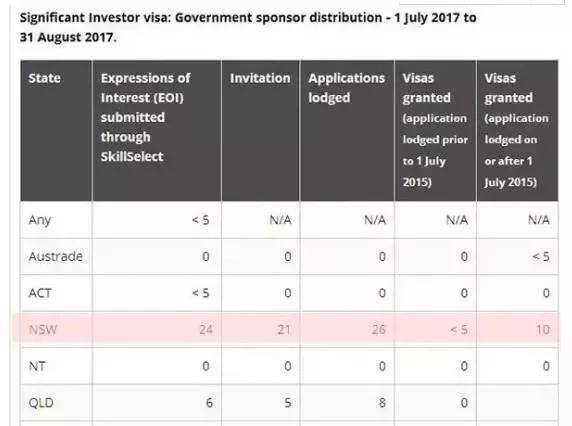Select the NT row label
The height and width of the screenshot is (426, 572).
pos(37,366)
